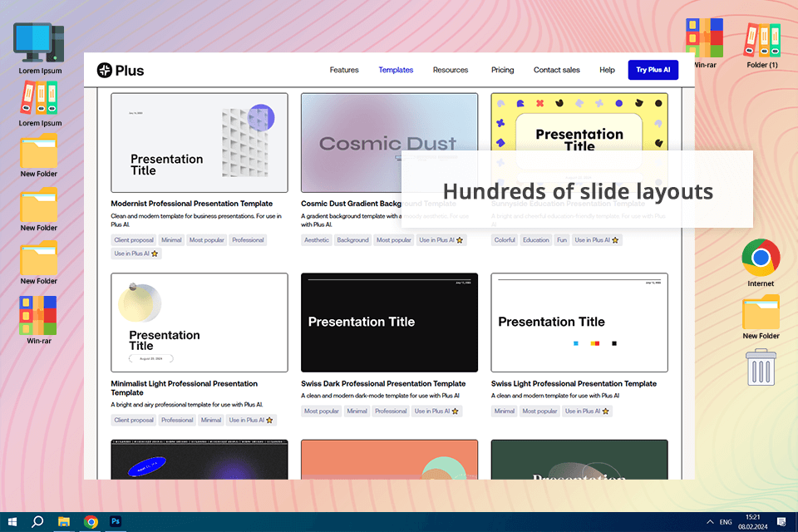Select Client proposal tag under Modernist template
The height and width of the screenshot is (532, 798).
tap(134, 239)
